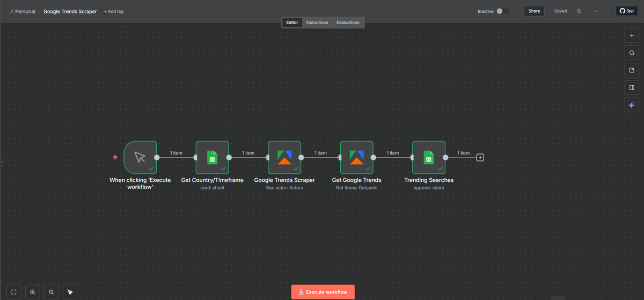Screen dimensions: 644x300
Task: Toggle the Inactive workflow switch
Action: (x=503, y=11)
